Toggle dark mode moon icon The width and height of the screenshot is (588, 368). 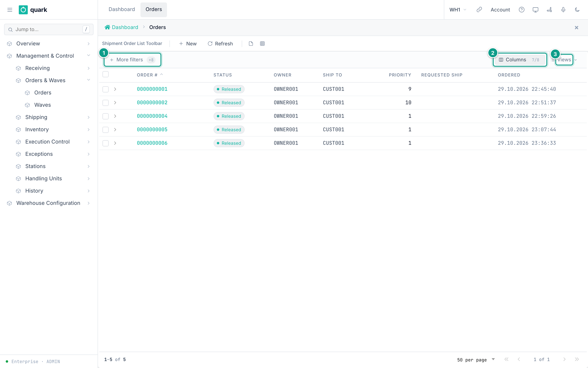click(x=577, y=10)
